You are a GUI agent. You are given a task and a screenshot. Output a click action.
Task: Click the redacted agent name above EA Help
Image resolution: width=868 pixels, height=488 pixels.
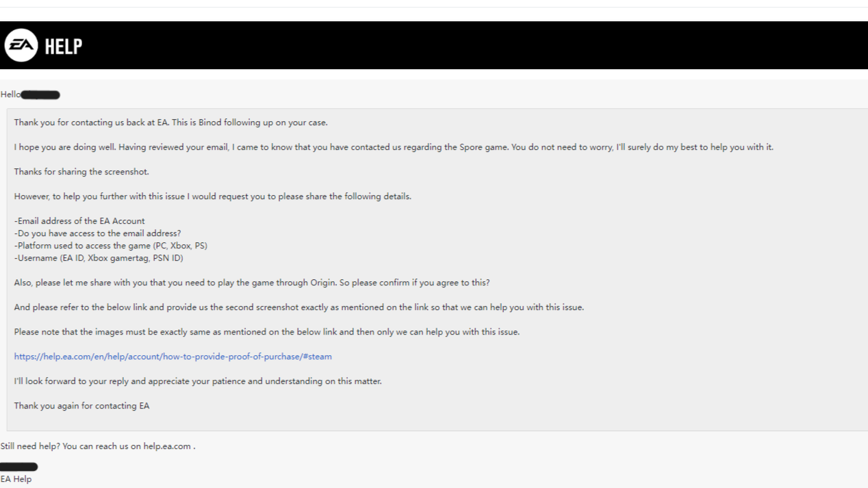pyautogui.click(x=19, y=467)
